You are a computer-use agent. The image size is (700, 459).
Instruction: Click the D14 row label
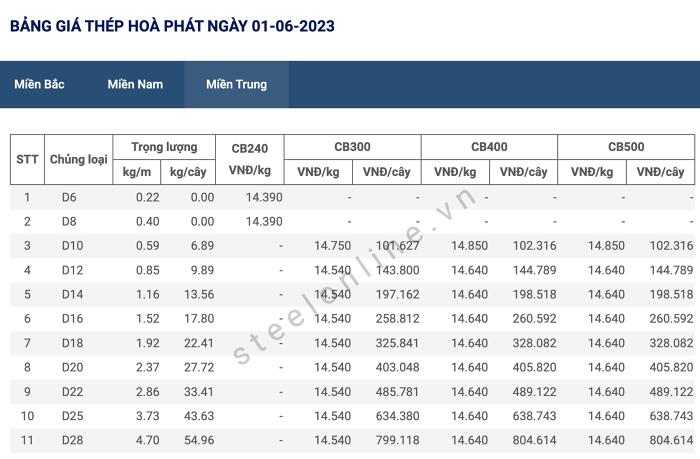point(72,294)
